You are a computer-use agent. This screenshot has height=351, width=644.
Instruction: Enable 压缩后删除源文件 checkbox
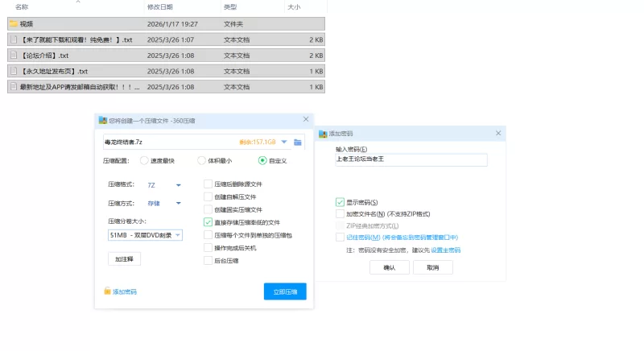(208, 184)
